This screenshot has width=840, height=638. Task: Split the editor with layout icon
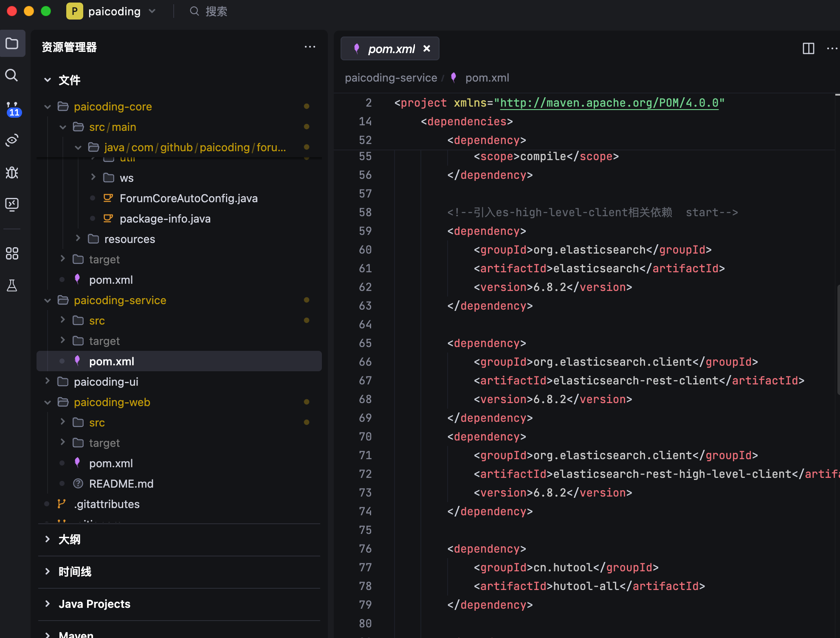tap(808, 48)
